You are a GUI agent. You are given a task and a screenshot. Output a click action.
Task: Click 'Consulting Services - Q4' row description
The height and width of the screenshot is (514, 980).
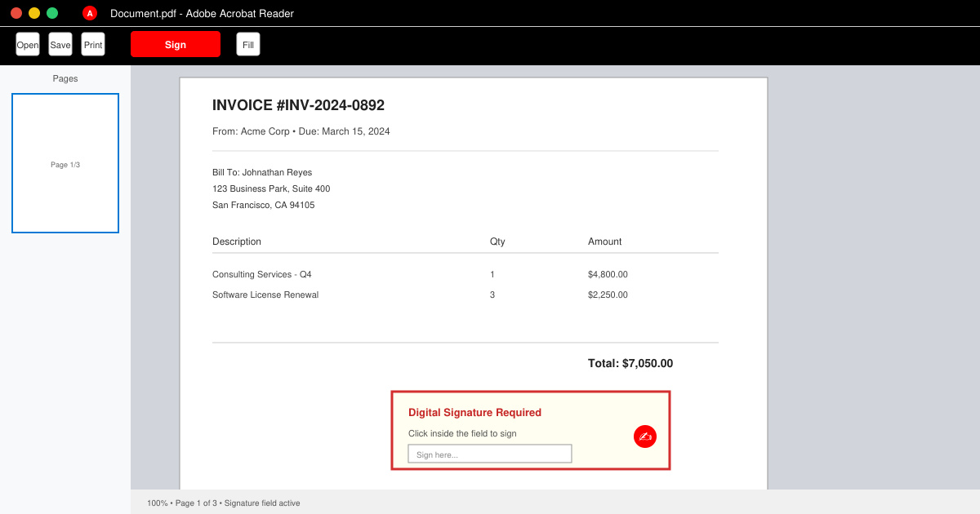261,274
